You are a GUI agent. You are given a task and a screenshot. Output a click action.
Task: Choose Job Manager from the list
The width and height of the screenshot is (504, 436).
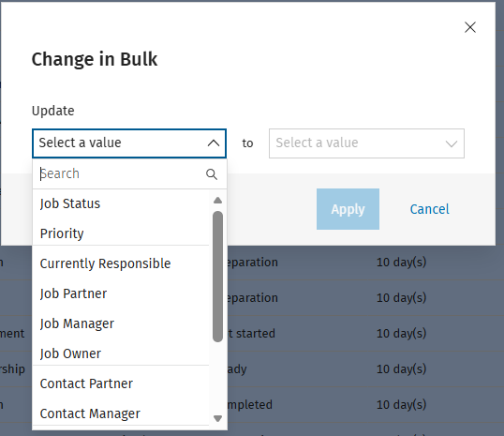tap(121, 323)
